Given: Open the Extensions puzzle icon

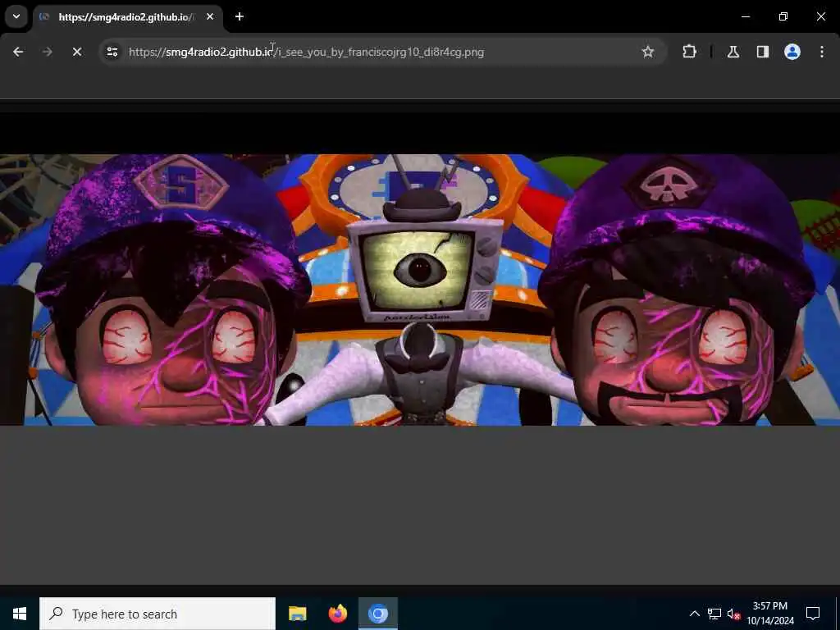Looking at the screenshot, I should click(x=689, y=52).
